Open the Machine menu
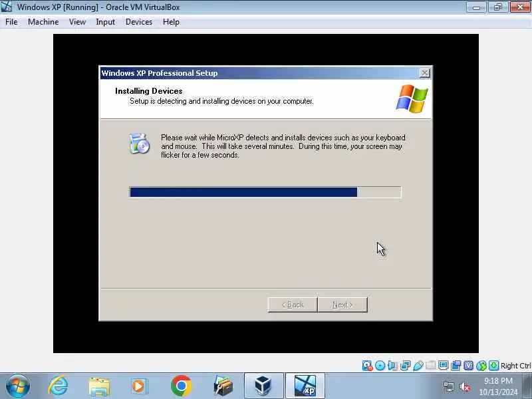 point(43,22)
